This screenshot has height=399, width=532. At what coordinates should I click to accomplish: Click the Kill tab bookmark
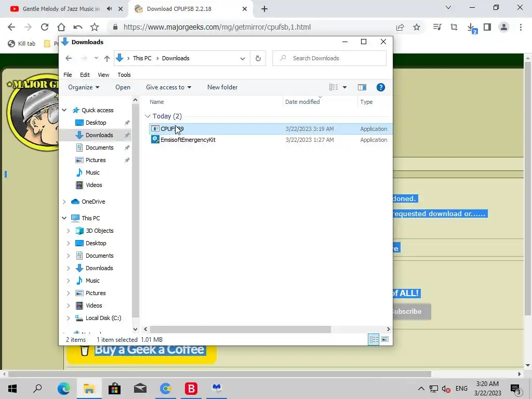(x=22, y=44)
